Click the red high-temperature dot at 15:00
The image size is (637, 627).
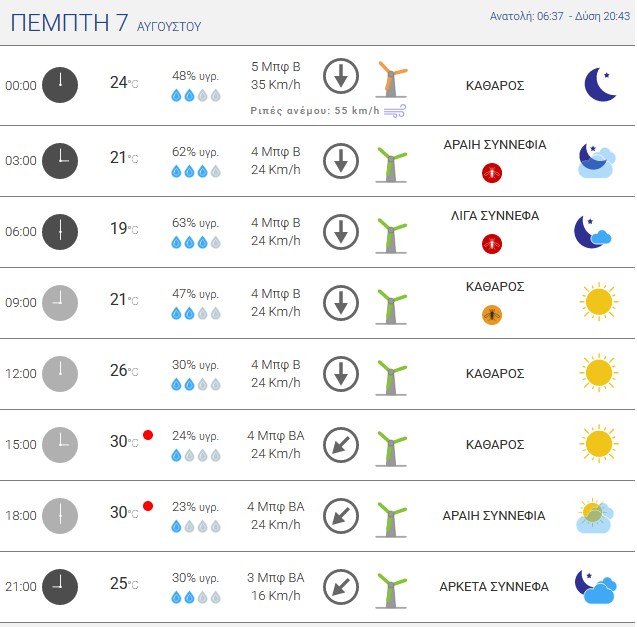148,435
